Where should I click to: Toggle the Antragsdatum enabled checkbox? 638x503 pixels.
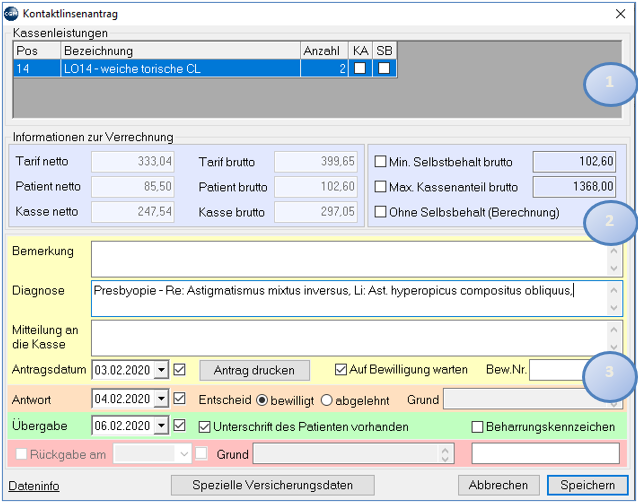(x=179, y=370)
